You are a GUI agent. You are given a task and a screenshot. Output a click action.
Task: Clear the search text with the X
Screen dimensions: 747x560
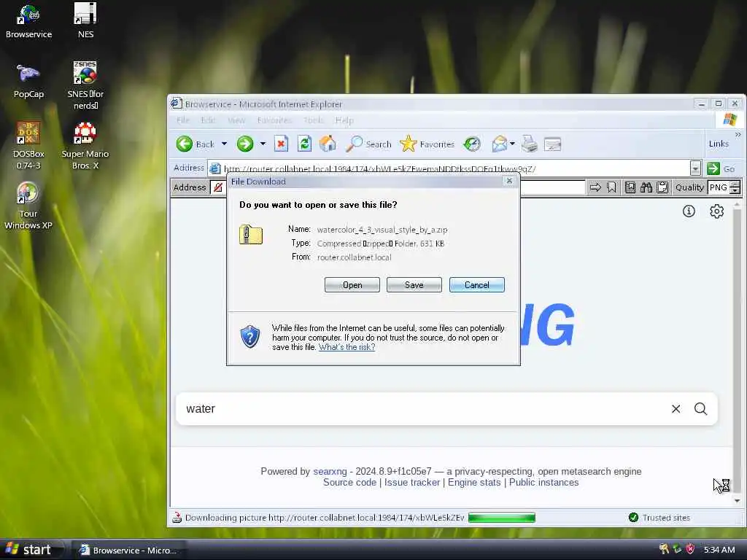[676, 408]
